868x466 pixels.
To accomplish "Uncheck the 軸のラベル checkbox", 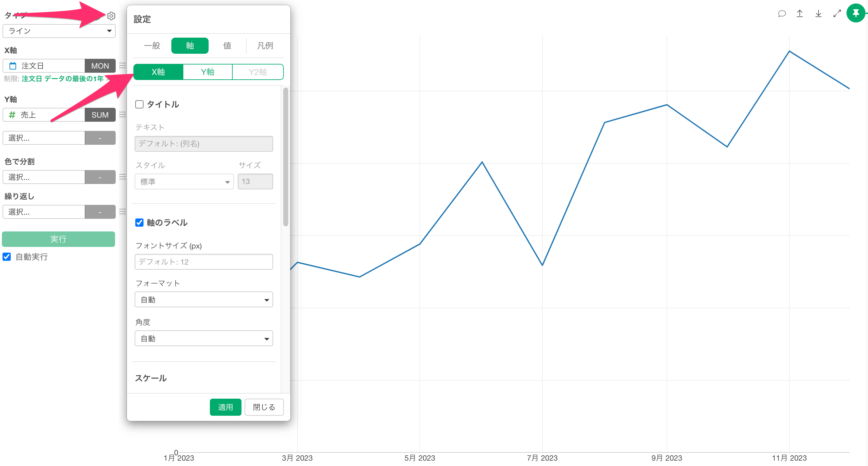I will (x=139, y=223).
